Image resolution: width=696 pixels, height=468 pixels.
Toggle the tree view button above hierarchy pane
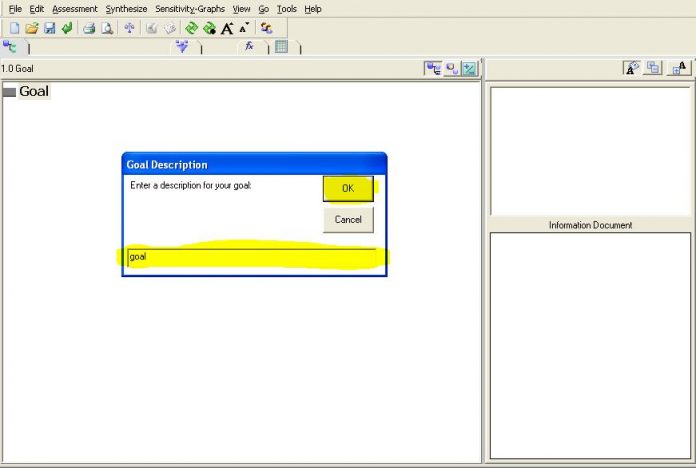[x=433, y=68]
